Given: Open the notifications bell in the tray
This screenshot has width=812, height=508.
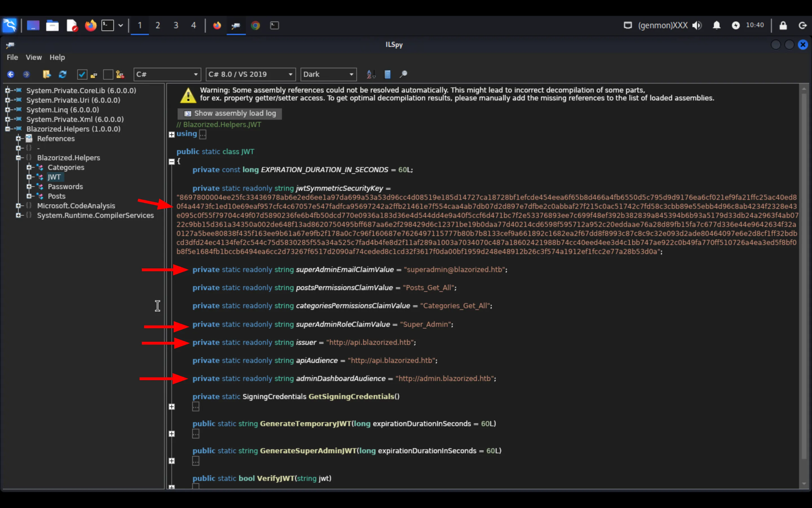Looking at the screenshot, I should pos(716,25).
